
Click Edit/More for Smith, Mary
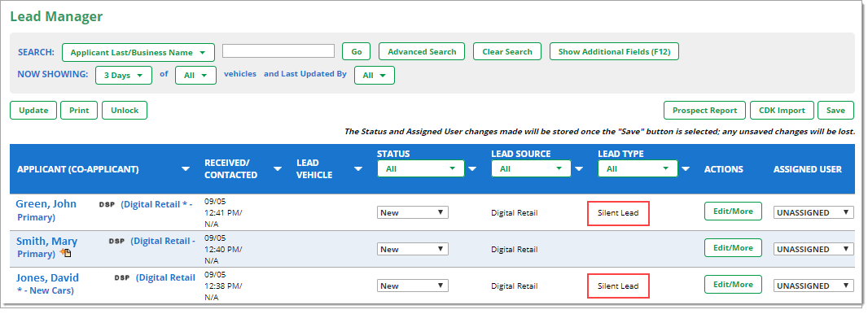tap(733, 247)
